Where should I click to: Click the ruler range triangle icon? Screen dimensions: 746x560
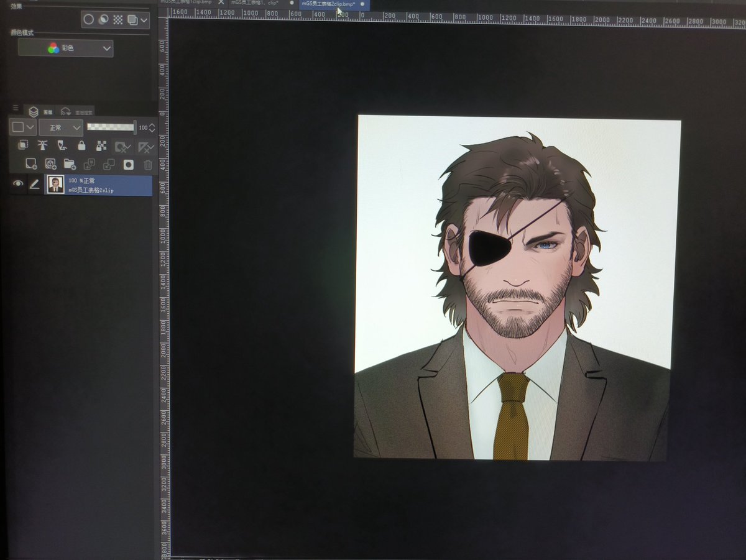coord(145,147)
